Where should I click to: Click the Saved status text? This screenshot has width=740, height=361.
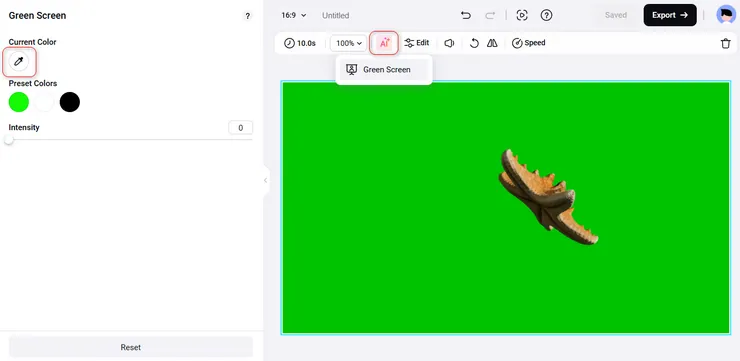tap(616, 15)
